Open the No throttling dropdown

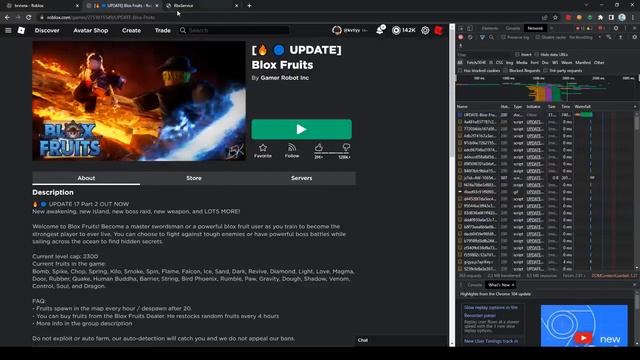[585, 37]
